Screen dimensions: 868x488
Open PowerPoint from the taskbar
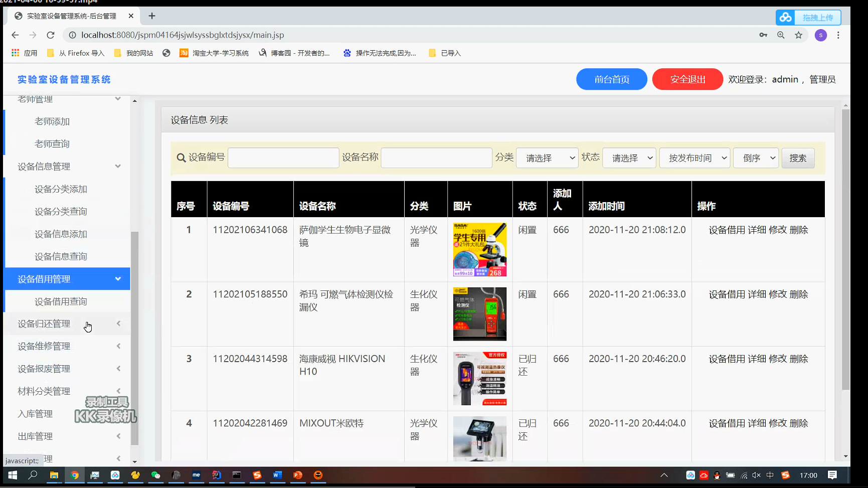[298, 475]
